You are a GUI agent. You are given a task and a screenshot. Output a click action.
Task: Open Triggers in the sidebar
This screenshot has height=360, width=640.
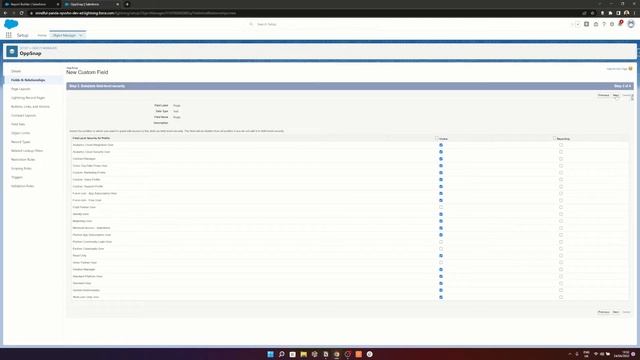click(17, 177)
